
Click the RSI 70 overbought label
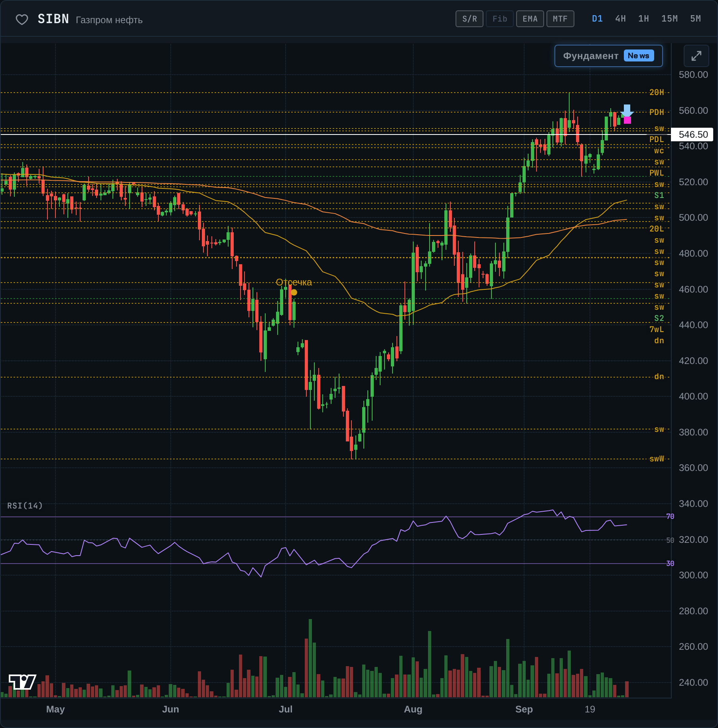(670, 516)
